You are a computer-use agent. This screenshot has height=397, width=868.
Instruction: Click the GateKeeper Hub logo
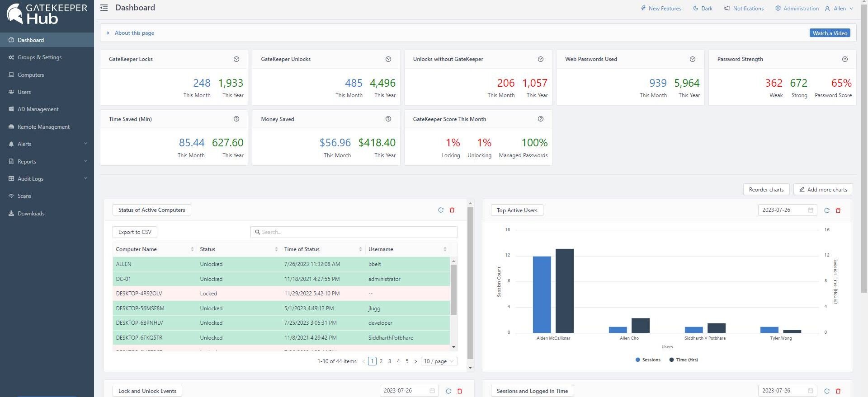point(47,14)
